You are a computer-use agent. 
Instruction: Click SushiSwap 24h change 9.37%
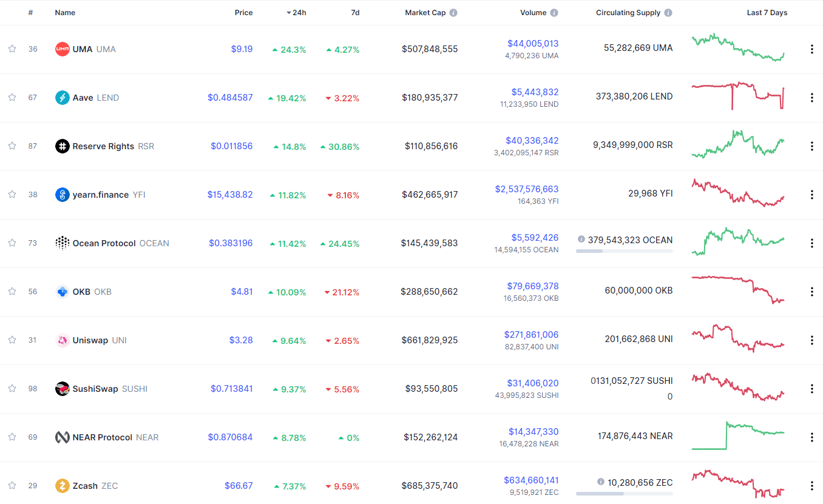(x=290, y=389)
